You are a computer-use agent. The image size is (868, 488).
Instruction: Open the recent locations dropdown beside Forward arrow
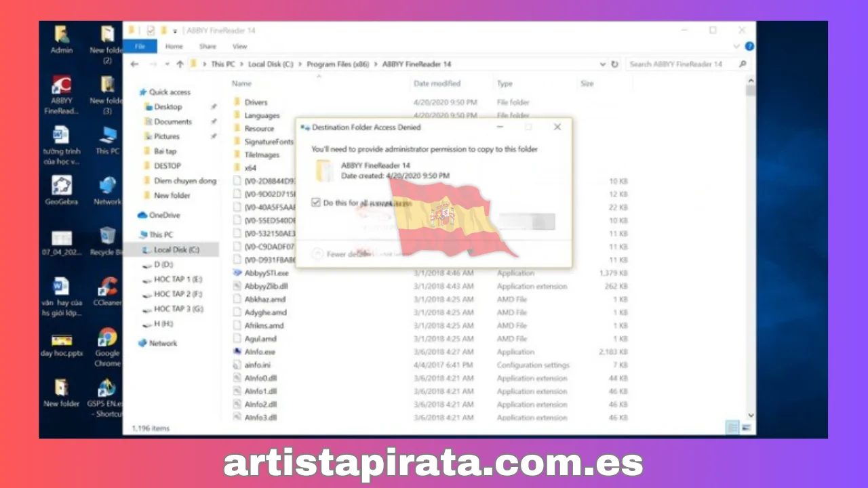pyautogui.click(x=166, y=64)
